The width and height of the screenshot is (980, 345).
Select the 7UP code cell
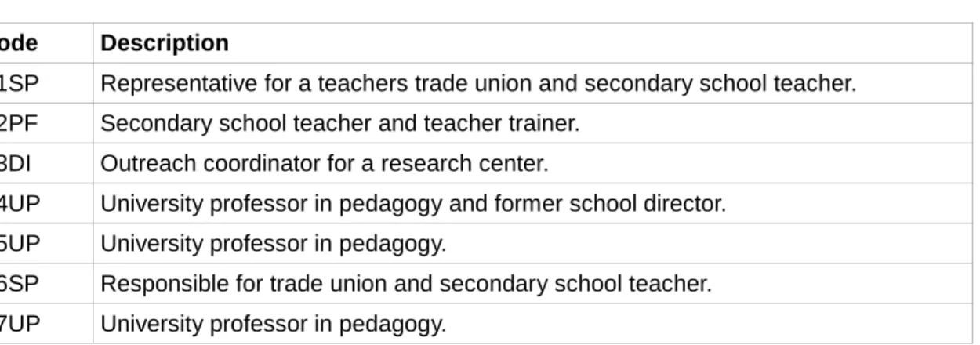click(45, 323)
